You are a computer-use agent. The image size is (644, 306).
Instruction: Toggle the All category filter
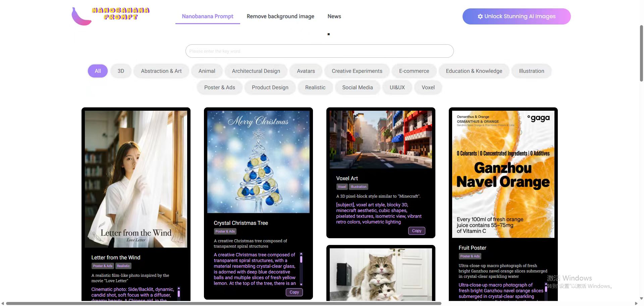click(98, 71)
